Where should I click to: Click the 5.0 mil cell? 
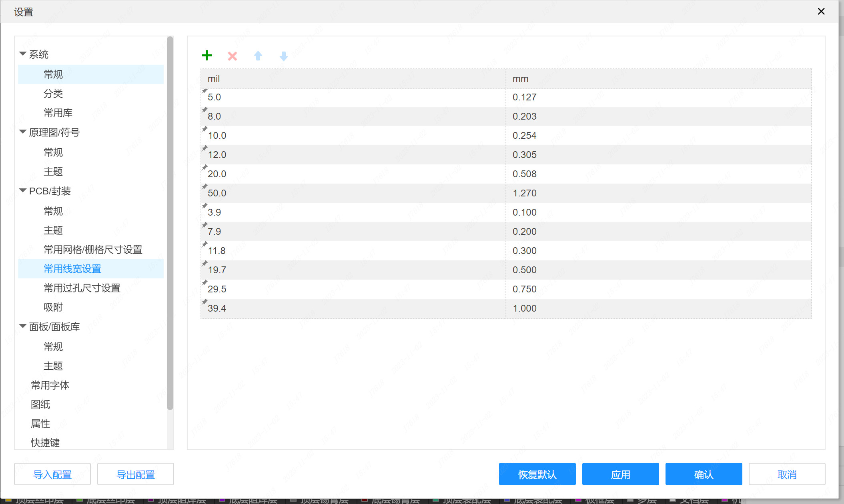click(x=353, y=97)
